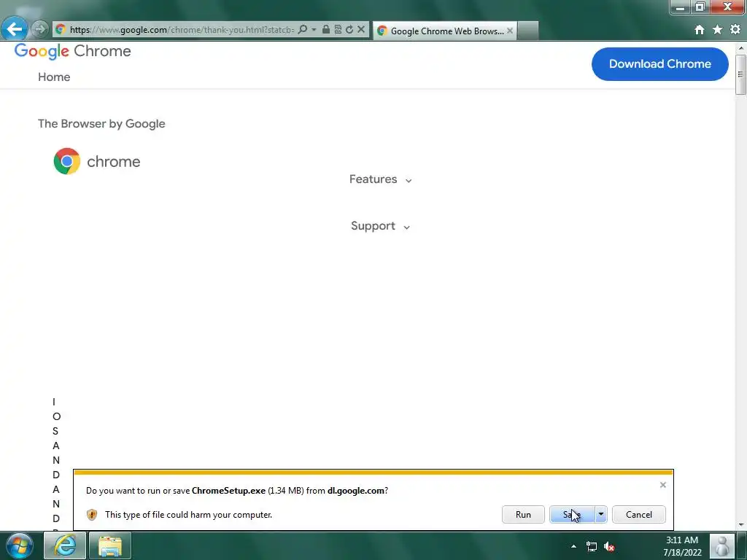Click 'This type of file could harm' warning
Screen dimensions: 747x560
click(189, 515)
